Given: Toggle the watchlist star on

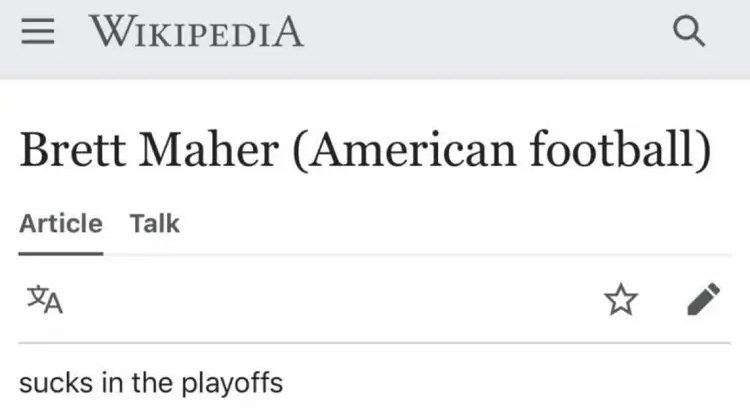Looking at the screenshot, I should coord(621,300).
